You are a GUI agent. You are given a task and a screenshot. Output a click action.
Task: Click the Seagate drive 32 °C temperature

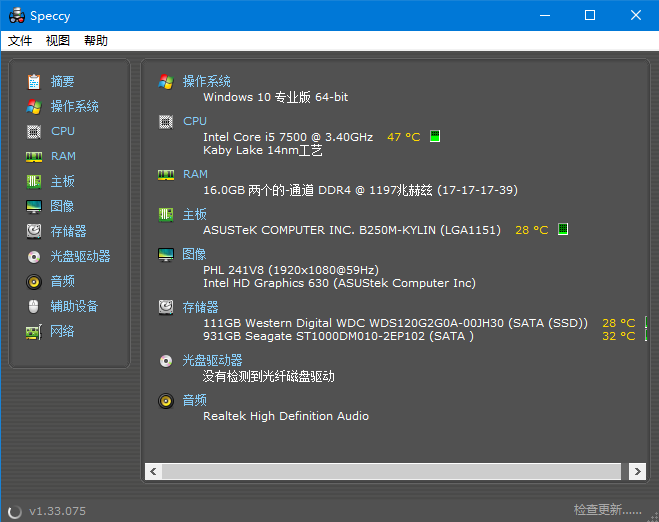point(619,337)
